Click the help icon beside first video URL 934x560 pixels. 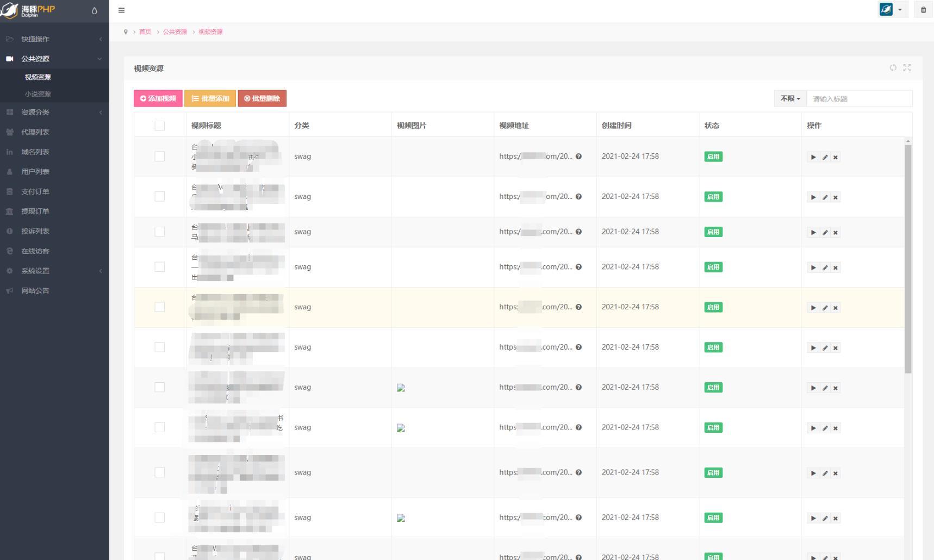click(x=578, y=157)
